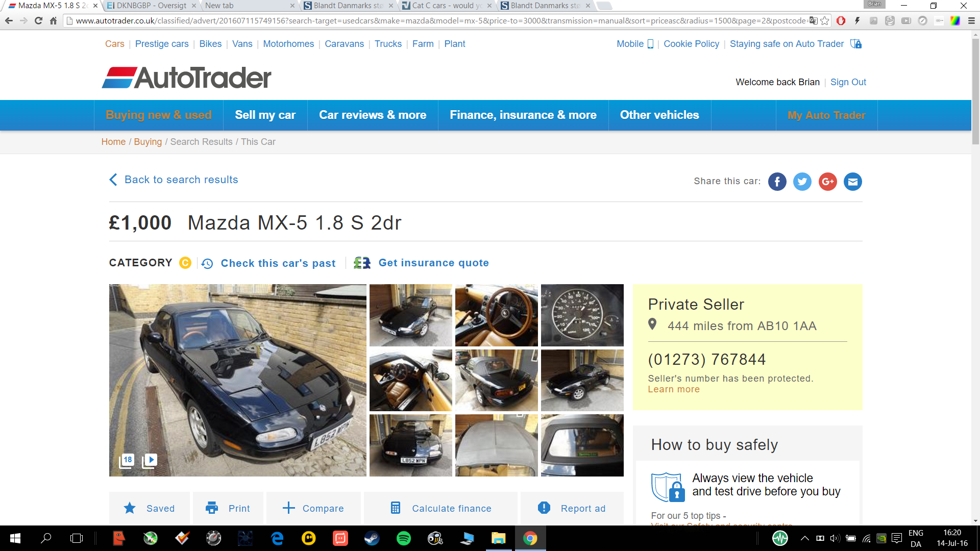The width and height of the screenshot is (980, 551).
Task: Go back to search results
Action: 174,180
